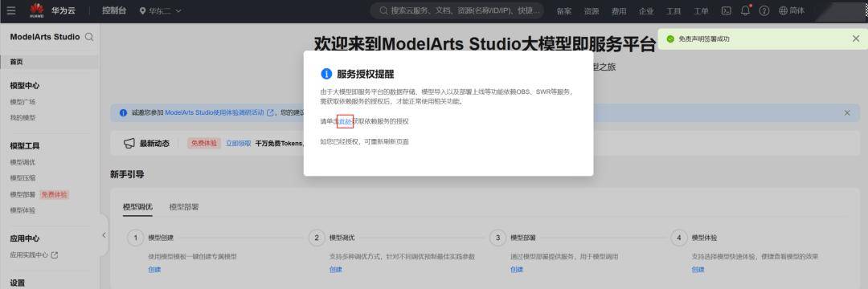This screenshot has width=868, height=289.
Task: Switch language via 简体 globe
Action: coord(792,10)
